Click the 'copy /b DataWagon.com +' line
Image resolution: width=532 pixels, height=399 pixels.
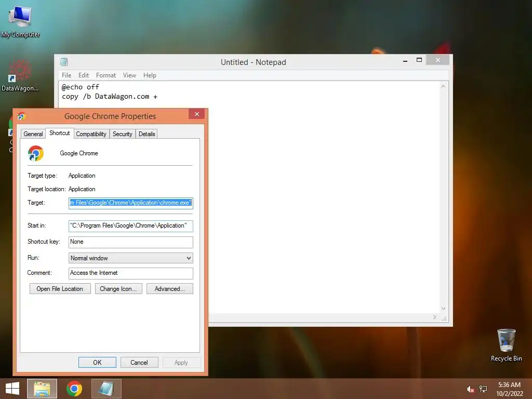click(x=109, y=97)
